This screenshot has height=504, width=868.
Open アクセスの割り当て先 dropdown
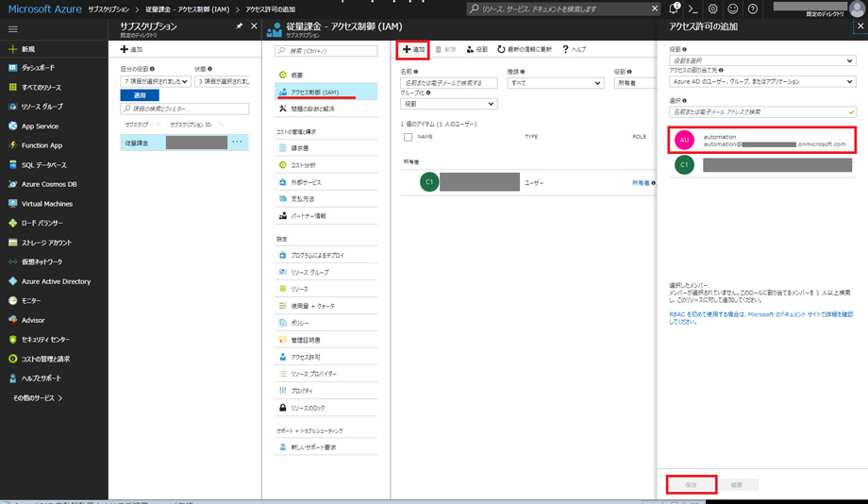pyautogui.click(x=762, y=81)
